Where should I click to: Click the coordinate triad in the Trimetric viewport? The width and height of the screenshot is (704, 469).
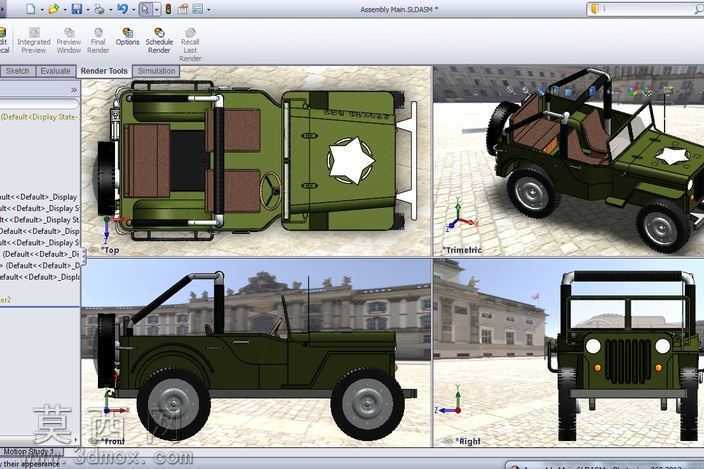click(461, 216)
